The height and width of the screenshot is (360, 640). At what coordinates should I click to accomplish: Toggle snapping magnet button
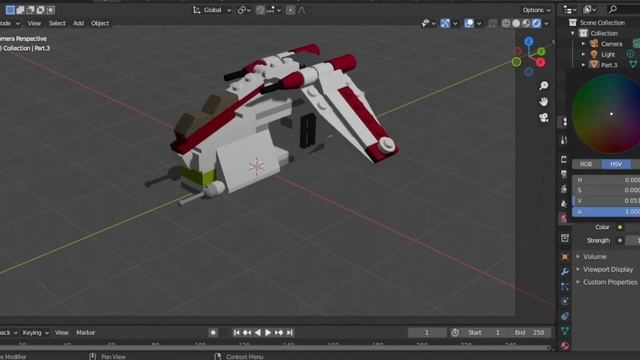tap(260, 10)
